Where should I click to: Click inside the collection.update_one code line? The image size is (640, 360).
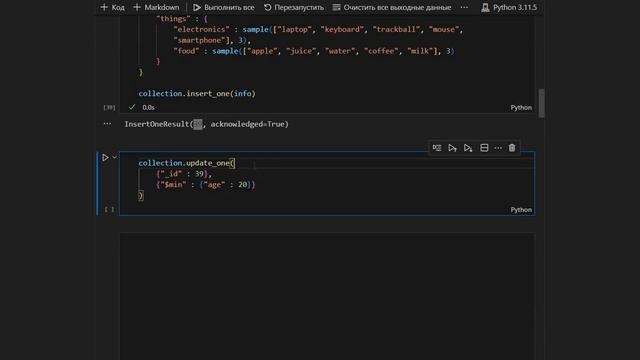pos(187,163)
